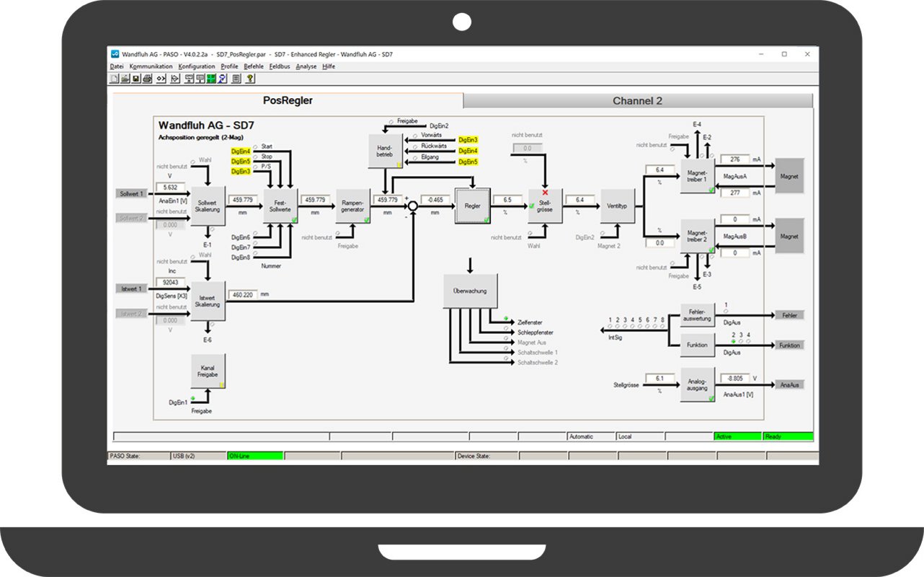Click the greyed Sollwert 2 button
This screenshot has width=924, height=577.
point(132,218)
